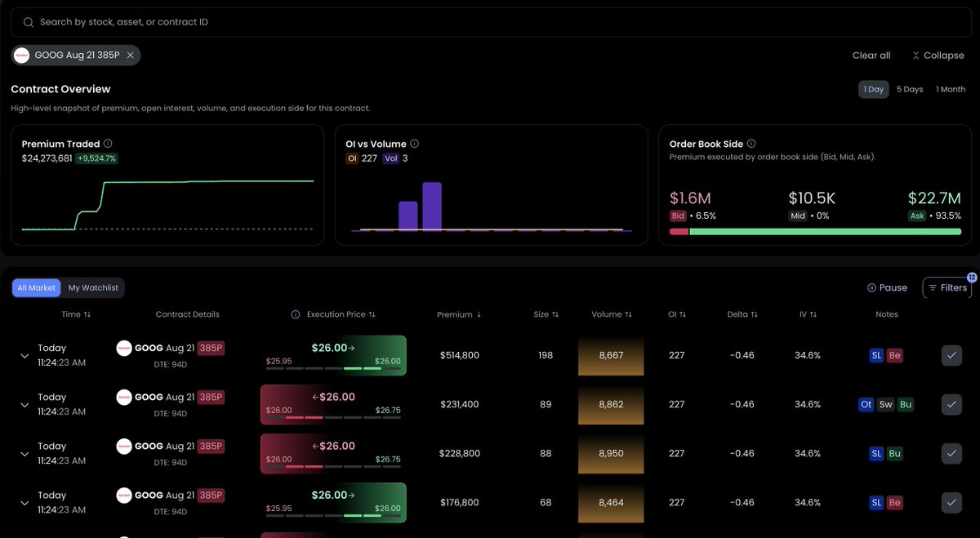
Task: Check the $514,800 premium row
Action: [x=951, y=355]
